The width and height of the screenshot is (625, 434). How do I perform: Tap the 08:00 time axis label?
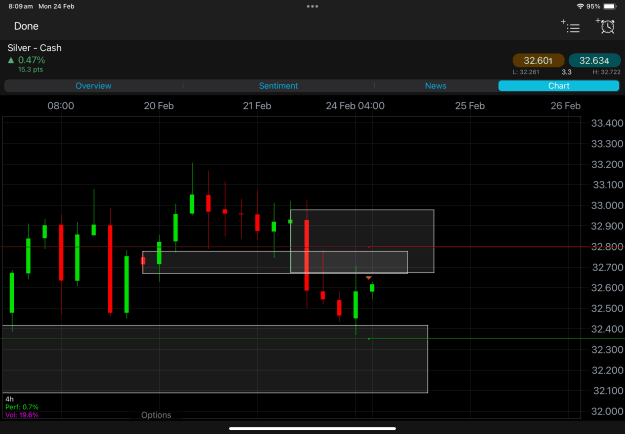pos(61,106)
